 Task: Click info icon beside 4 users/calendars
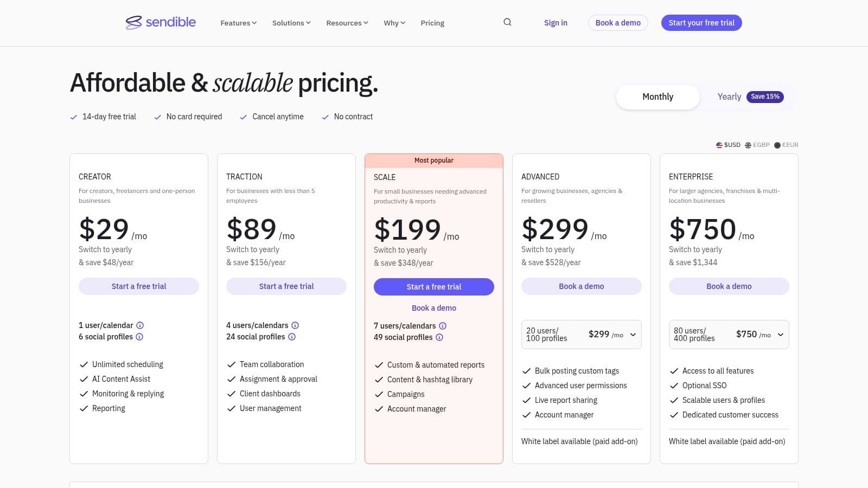pos(295,325)
